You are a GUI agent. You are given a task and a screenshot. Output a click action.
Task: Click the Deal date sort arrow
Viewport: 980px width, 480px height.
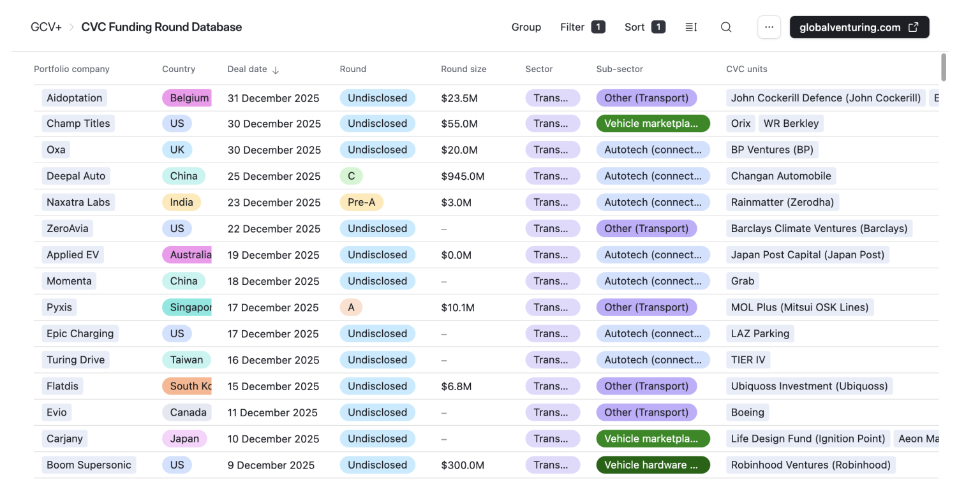[276, 70]
